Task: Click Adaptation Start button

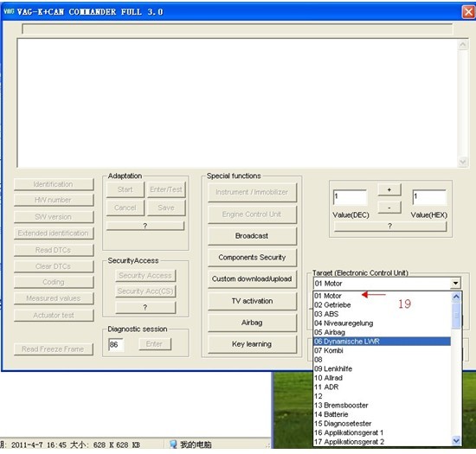Action: click(125, 189)
